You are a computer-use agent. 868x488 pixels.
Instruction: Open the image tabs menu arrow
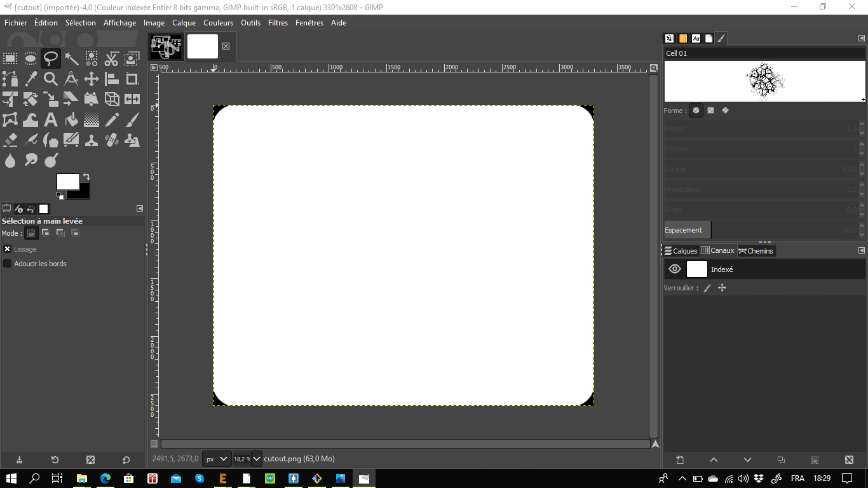(x=154, y=67)
